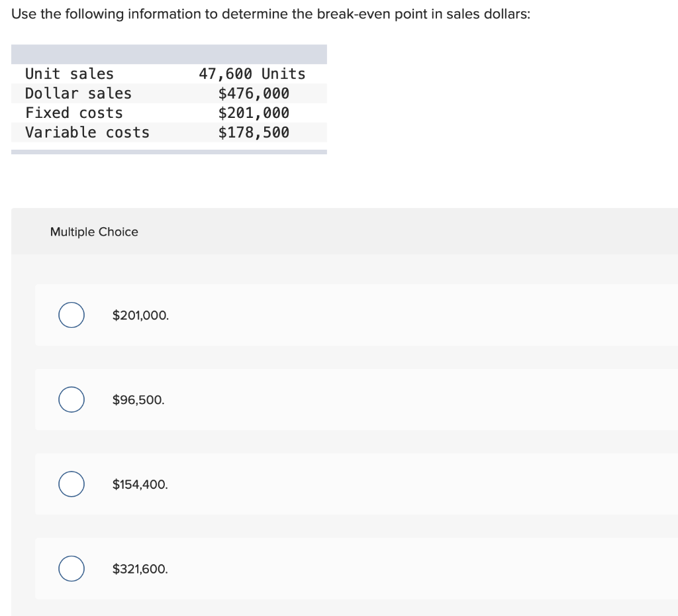This screenshot has height=616, width=678.
Task: Click the gray bottom border of the table
Action: coord(169,152)
